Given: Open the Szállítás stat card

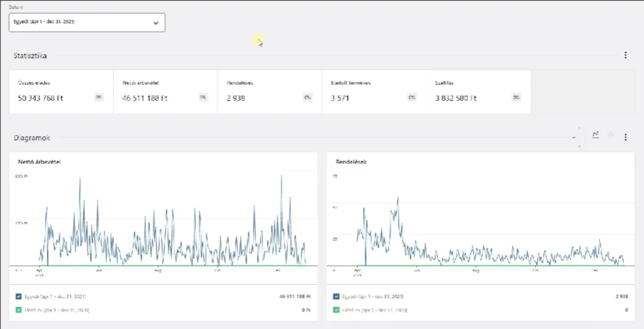Looking at the screenshot, I should (478, 92).
